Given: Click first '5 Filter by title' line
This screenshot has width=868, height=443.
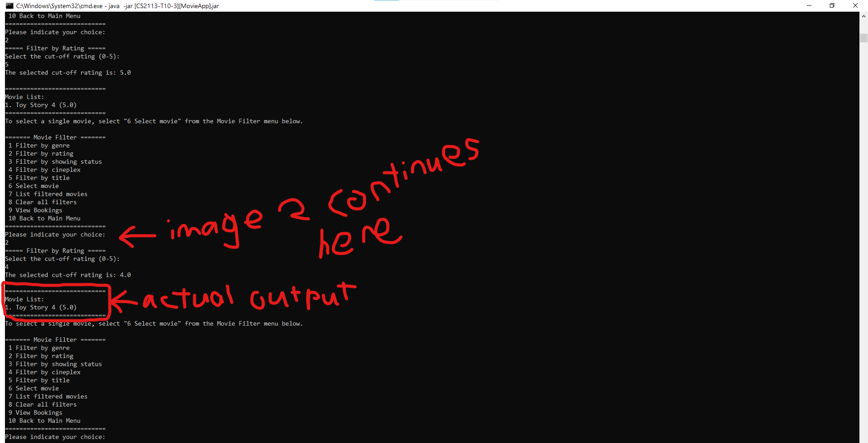Looking at the screenshot, I should [x=39, y=178].
